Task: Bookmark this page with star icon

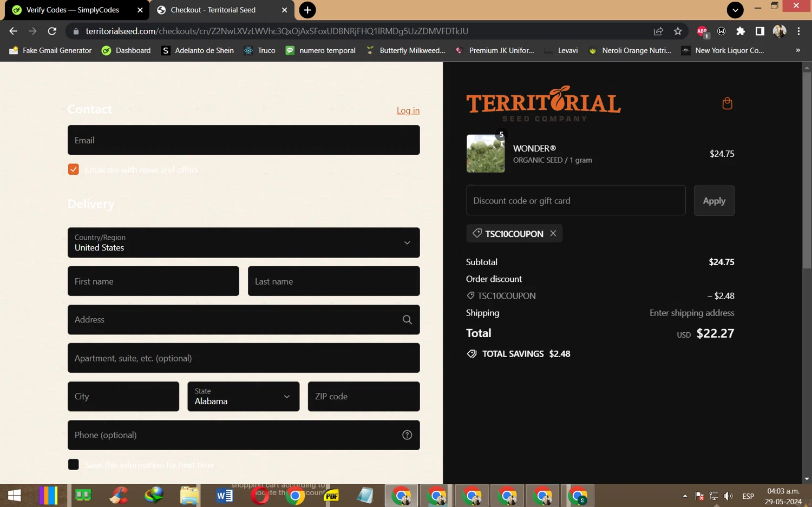Action: pos(678,31)
